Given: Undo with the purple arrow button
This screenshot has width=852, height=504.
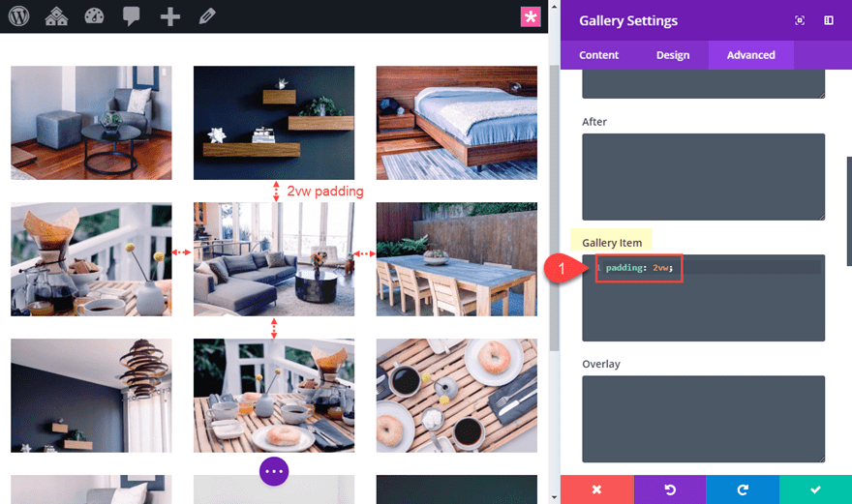Looking at the screenshot, I should click(x=669, y=489).
